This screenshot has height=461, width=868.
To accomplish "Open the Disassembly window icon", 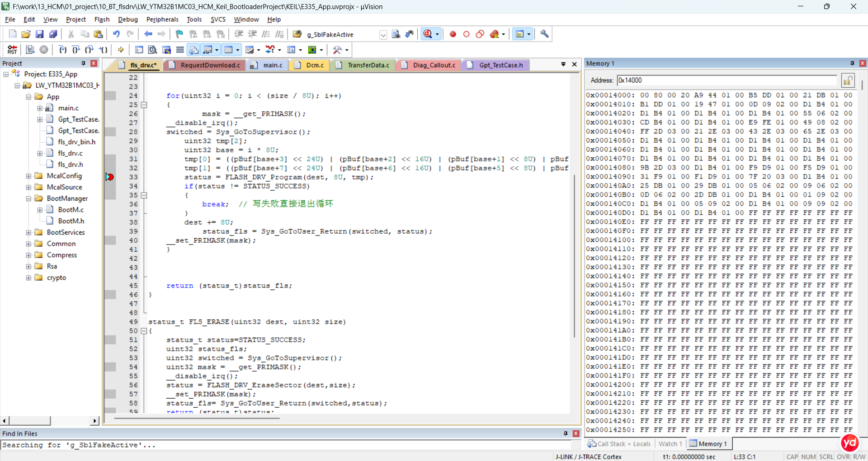I will coord(153,50).
